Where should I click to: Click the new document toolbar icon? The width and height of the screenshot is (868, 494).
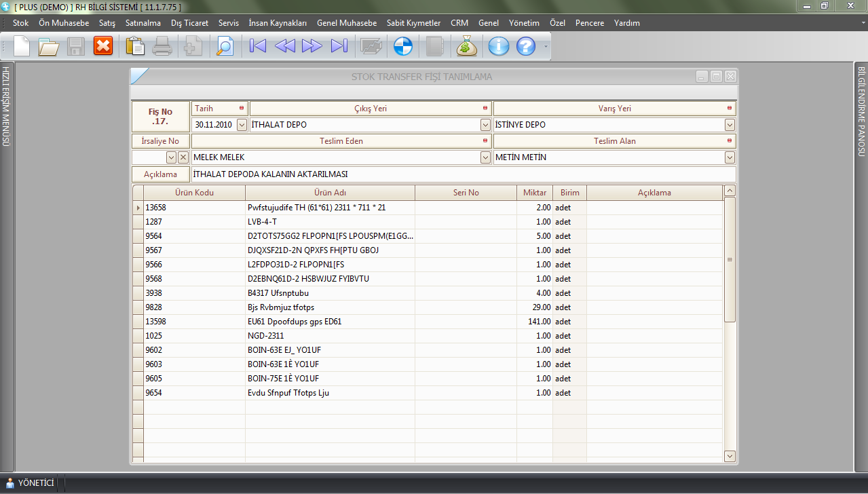tap(22, 46)
